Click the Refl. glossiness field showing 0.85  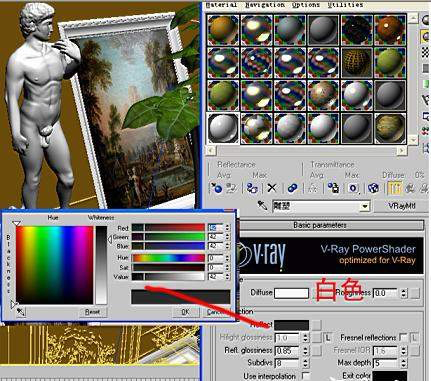288,350
